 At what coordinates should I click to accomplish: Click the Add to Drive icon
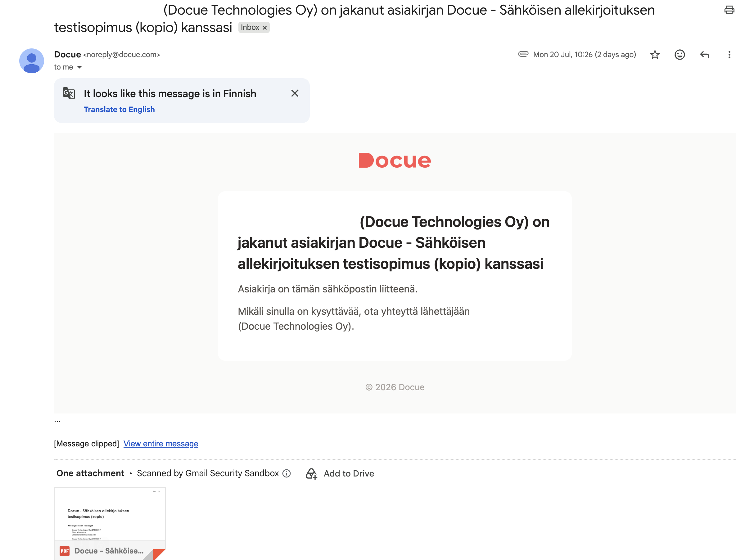click(311, 473)
